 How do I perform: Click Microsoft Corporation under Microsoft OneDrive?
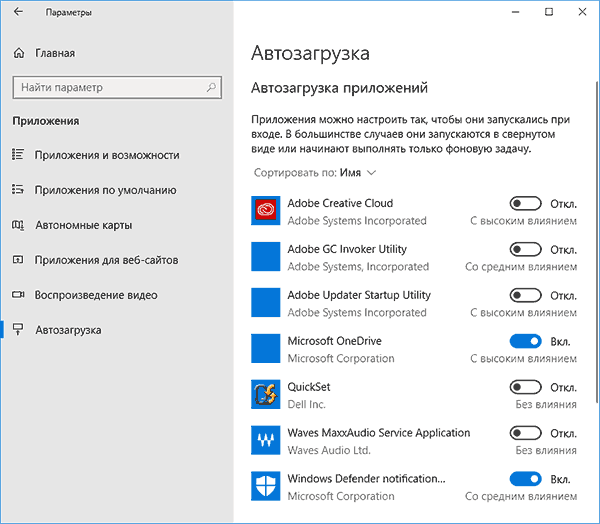[341, 358]
